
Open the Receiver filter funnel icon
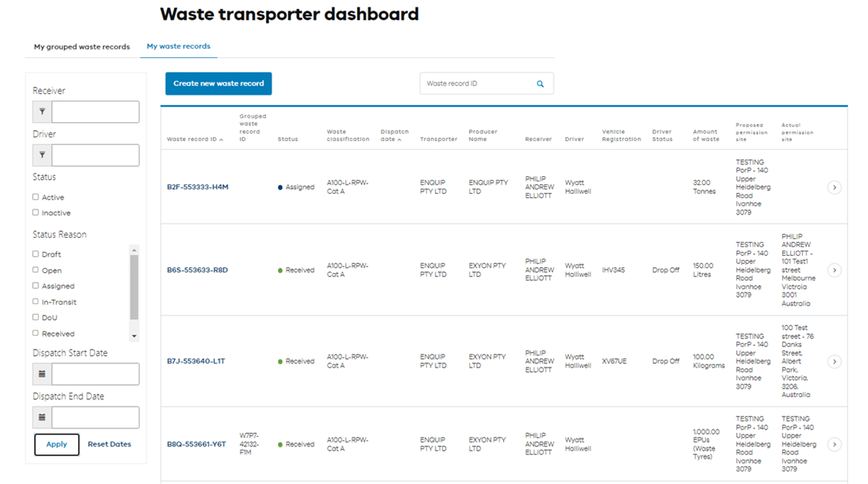tap(42, 112)
